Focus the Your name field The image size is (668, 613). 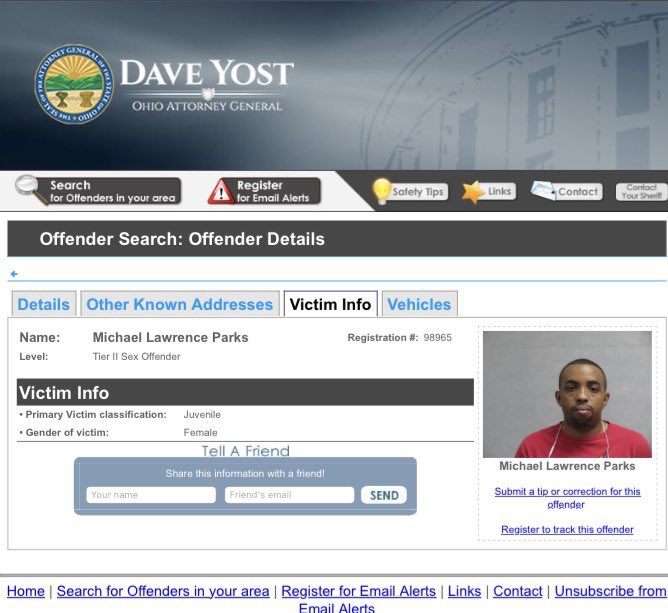click(x=151, y=495)
